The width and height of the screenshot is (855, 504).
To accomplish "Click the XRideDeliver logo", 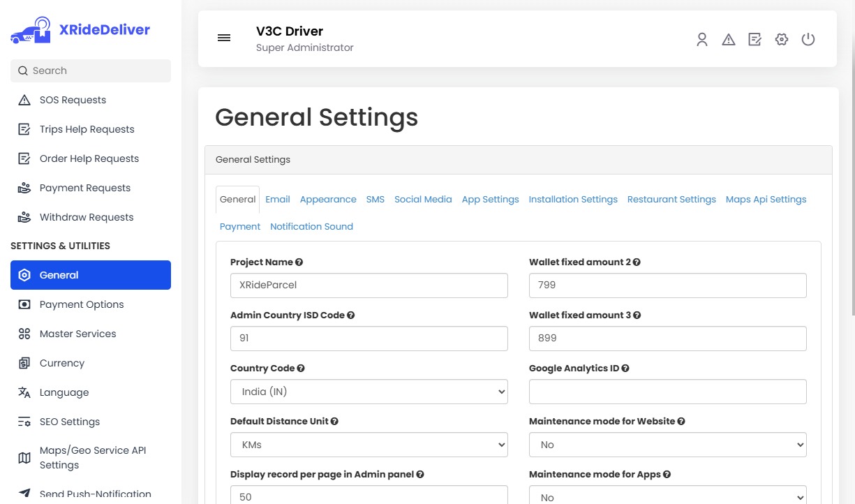I will coord(79,29).
